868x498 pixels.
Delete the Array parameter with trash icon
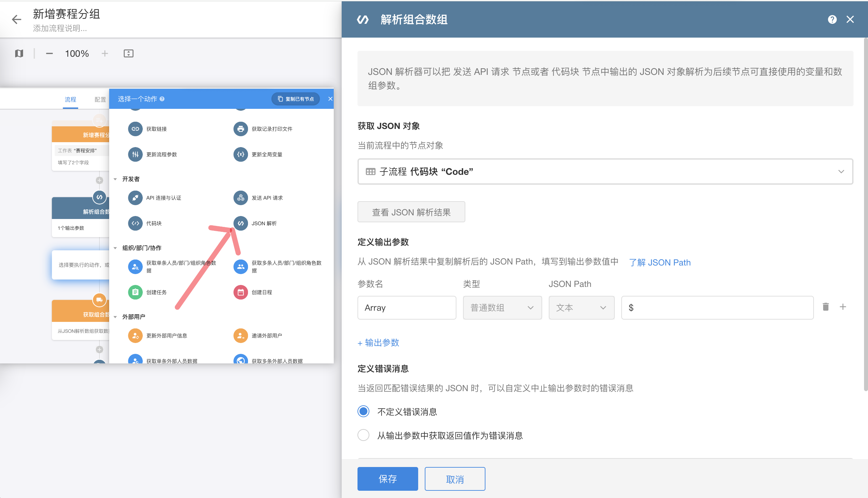pos(825,307)
